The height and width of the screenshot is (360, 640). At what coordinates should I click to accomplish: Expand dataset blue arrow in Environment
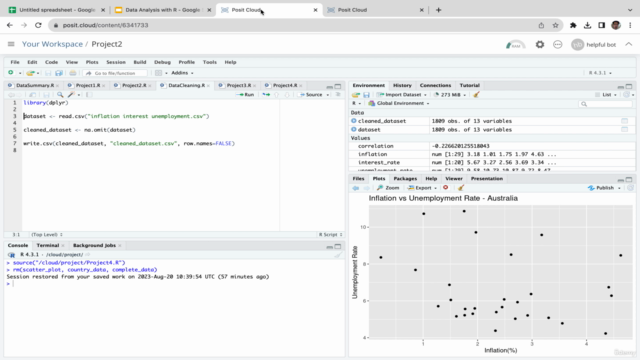353,129
